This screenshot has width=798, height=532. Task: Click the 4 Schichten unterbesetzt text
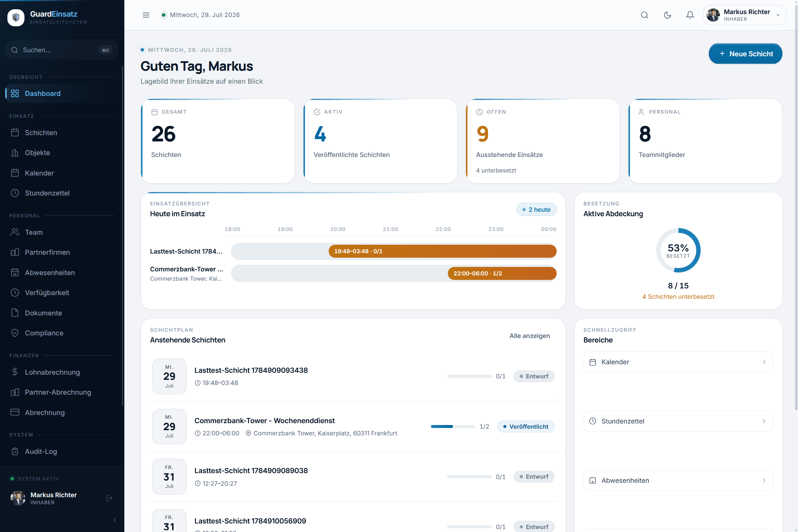678,297
